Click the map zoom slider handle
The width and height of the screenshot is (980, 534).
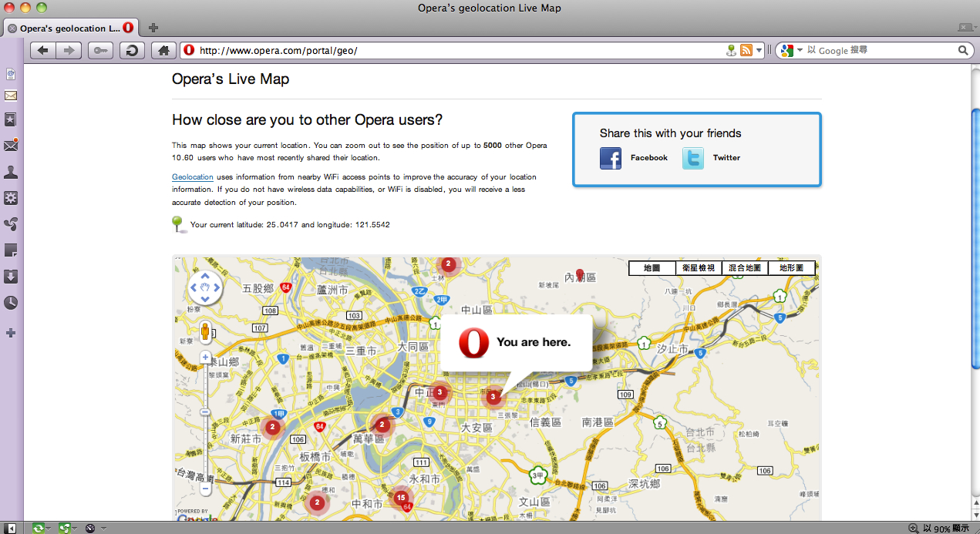[205, 412]
